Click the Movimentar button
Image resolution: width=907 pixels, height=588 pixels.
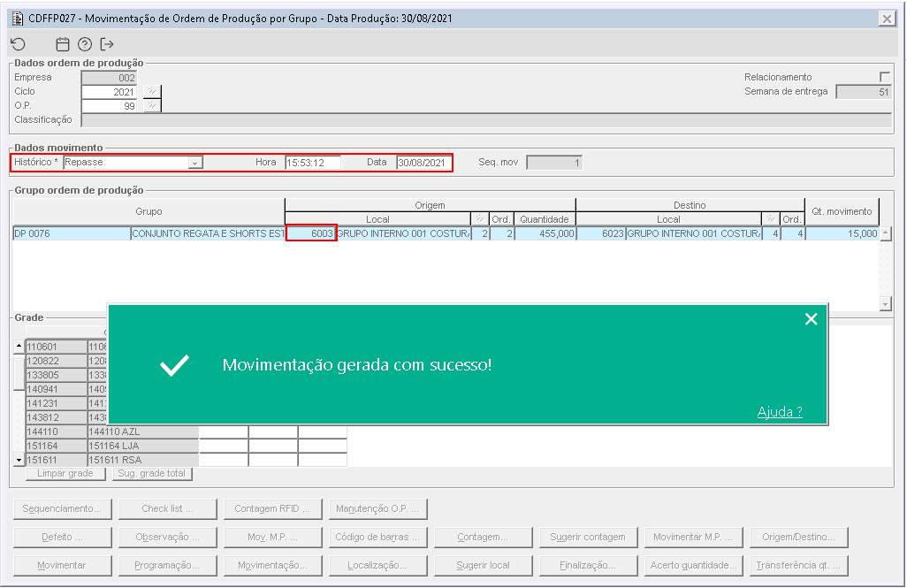[62, 565]
